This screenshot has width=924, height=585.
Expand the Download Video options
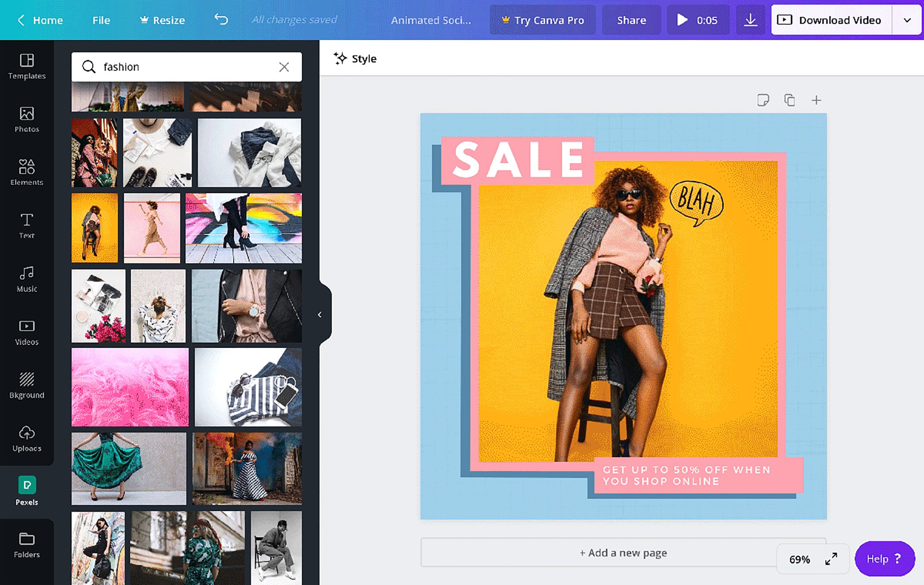click(909, 20)
